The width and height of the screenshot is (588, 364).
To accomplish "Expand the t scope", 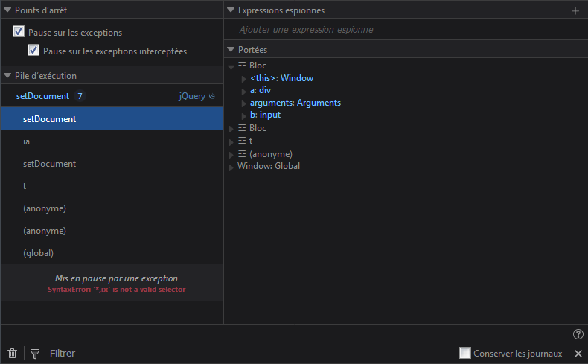I will [x=231, y=142].
